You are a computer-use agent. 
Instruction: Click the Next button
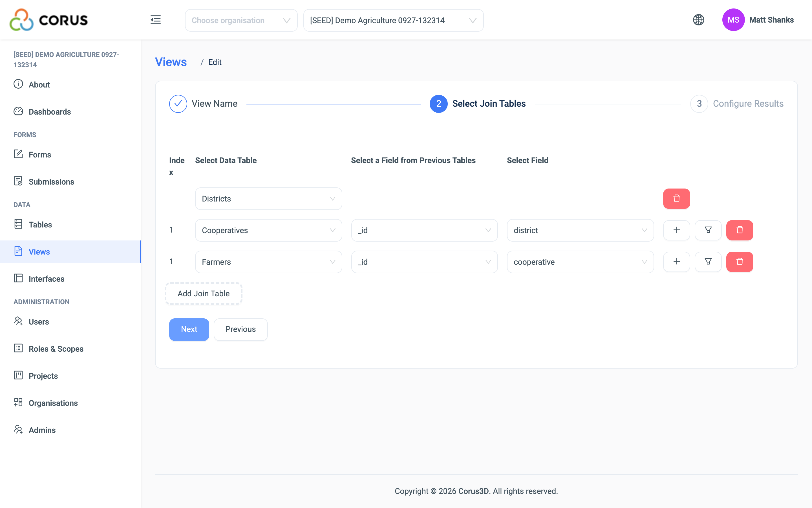pyautogui.click(x=189, y=329)
